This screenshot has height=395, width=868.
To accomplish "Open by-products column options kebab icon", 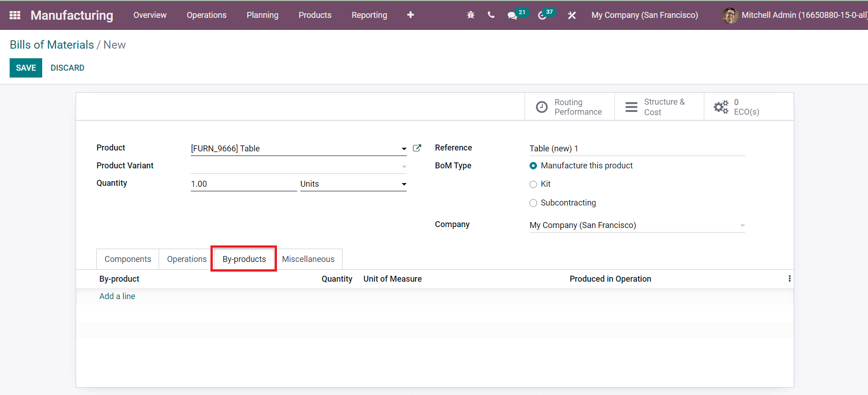I will point(789,278).
